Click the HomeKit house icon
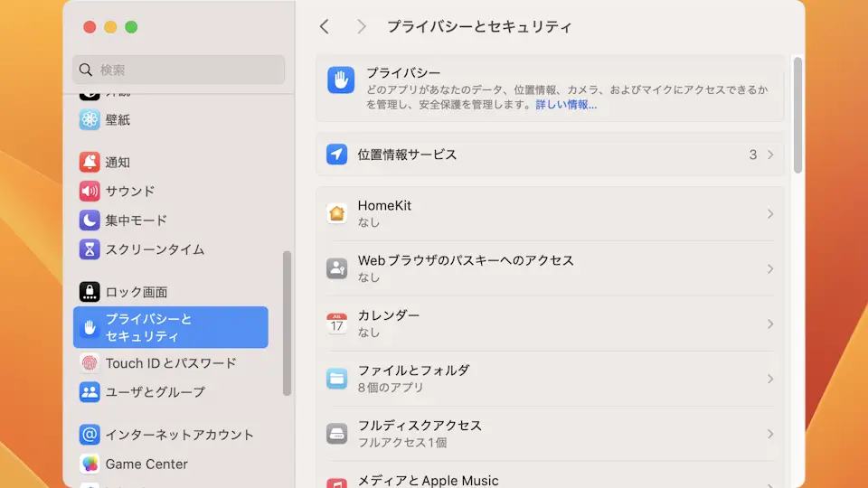The width and height of the screenshot is (868, 488). click(x=337, y=214)
